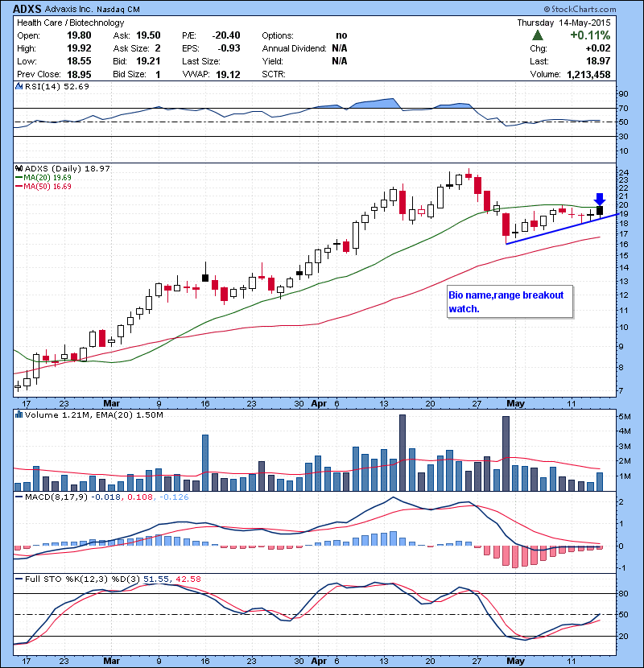Click the Last Size label
This screenshot has height=668, width=644.
(200, 61)
